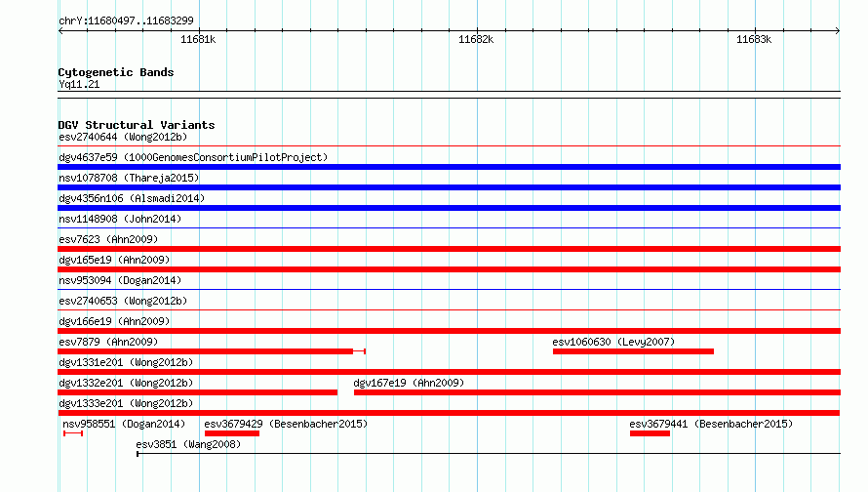Click the Cytogenetic Bands track title
The image size is (868, 492).
(116, 72)
